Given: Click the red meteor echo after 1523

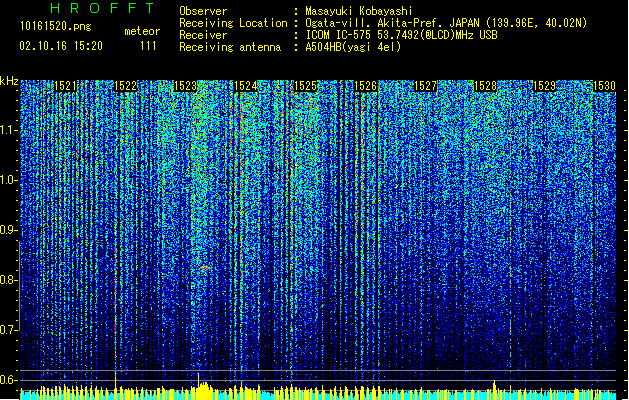Looking at the screenshot, I should click(x=204, y=267).
